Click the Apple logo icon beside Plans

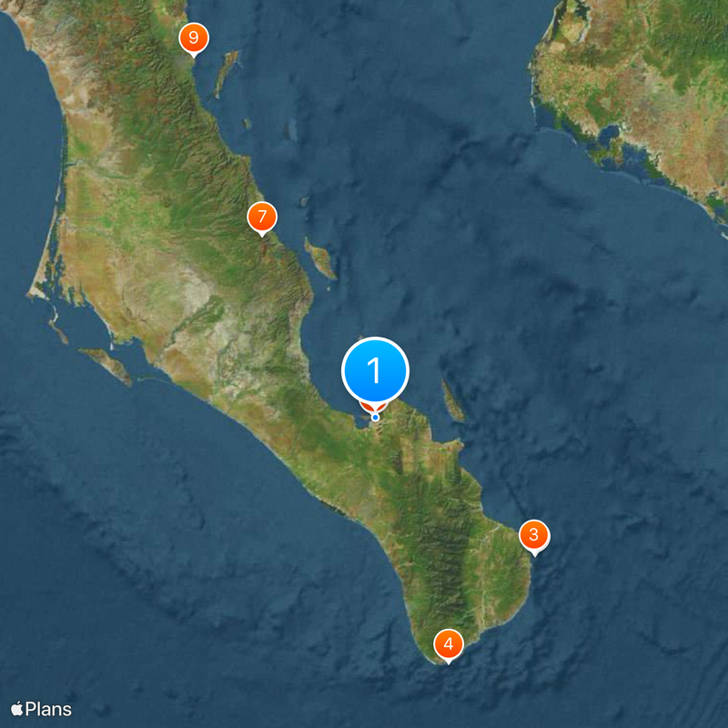[16, 709]
